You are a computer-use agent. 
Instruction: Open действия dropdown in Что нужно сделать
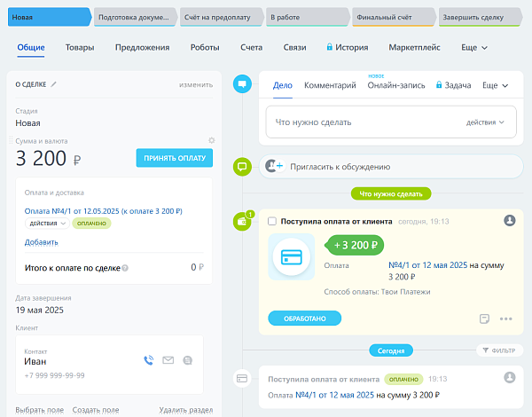485,122
